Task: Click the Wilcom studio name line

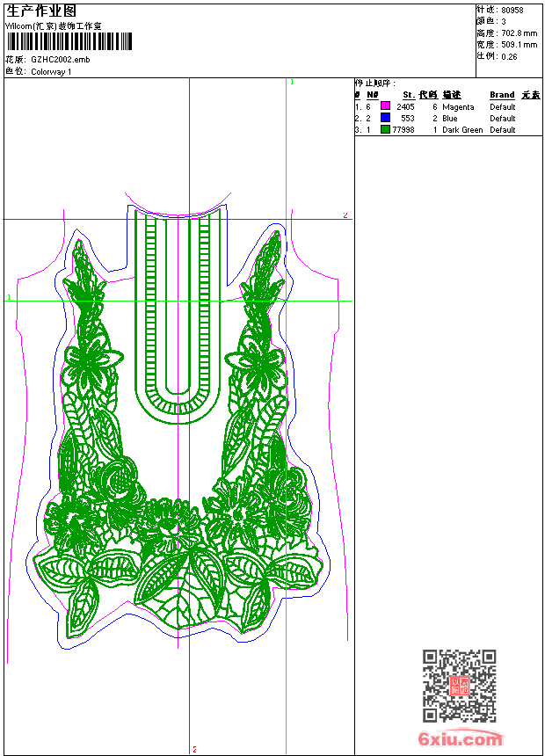Action: coord(53,26)
